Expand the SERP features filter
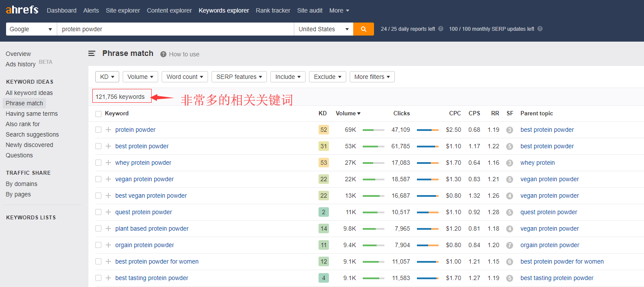Screen dimensions: 644x287 point(239,77)
